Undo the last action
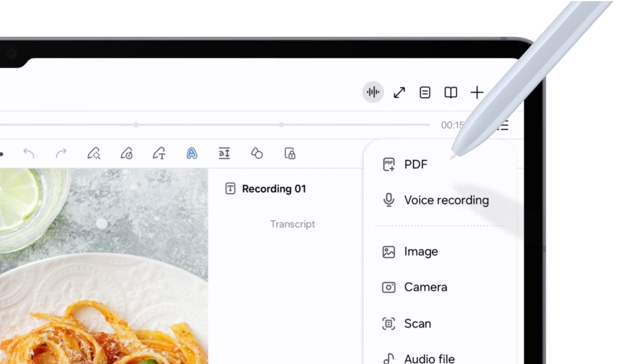Screen dimensions: 631x364 click(29, 153)
